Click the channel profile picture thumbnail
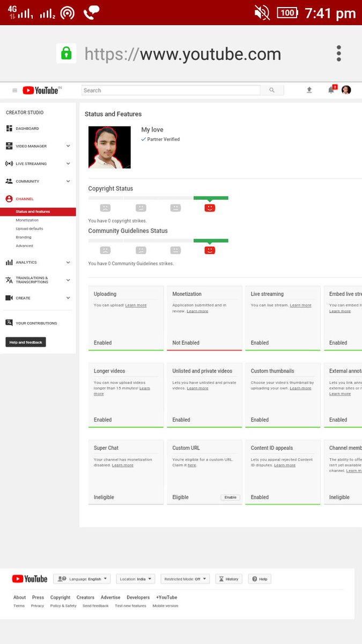The image size is (362, 644). pyautogui.click(x=109, y=148)
